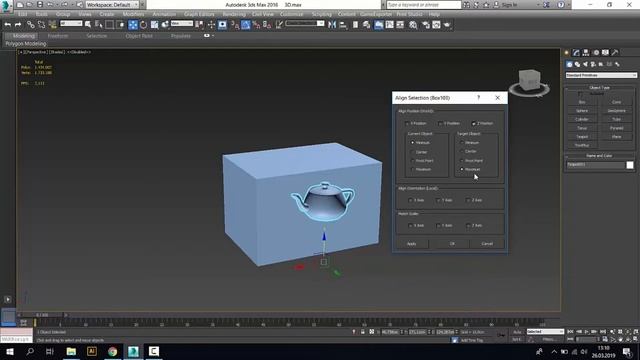Click the selection lock toggle icon
Viewport: 640px width, 360px height.
pyautogui.click(x=362, y=332)
